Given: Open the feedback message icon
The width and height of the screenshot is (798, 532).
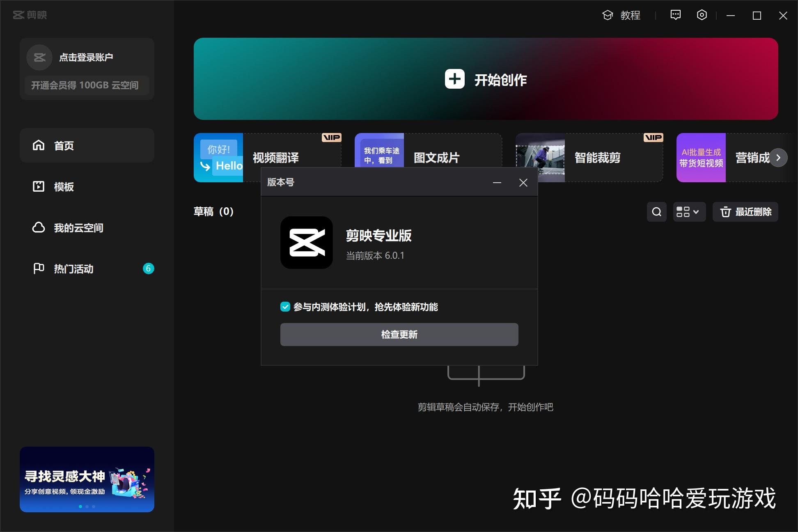Looking at the screenshot, I should [675, 15].
